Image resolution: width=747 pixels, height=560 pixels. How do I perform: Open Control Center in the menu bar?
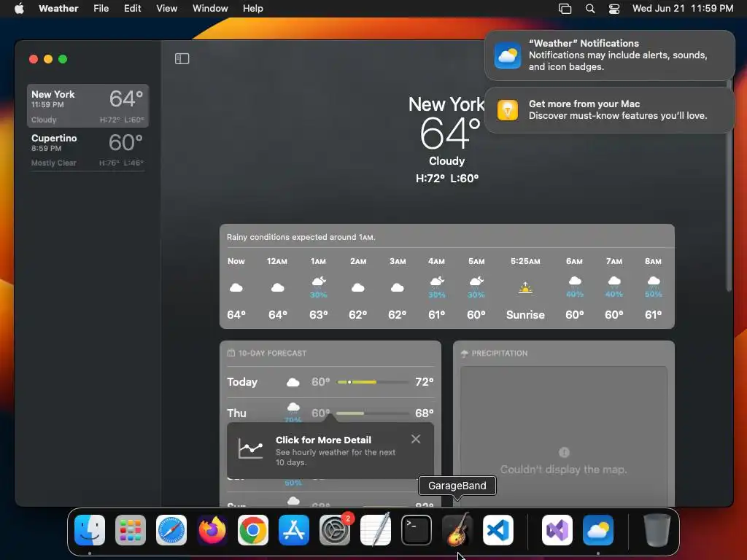click(x=614, y=9)
